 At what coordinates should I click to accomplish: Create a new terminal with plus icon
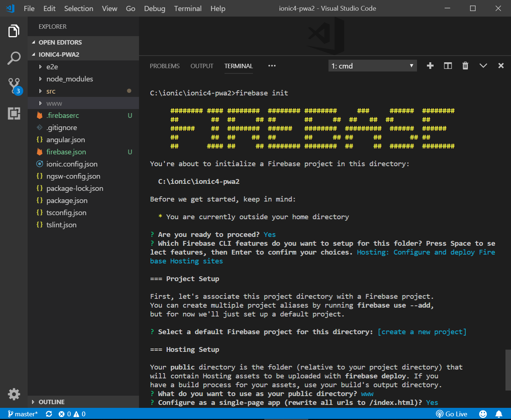(430, 66)
